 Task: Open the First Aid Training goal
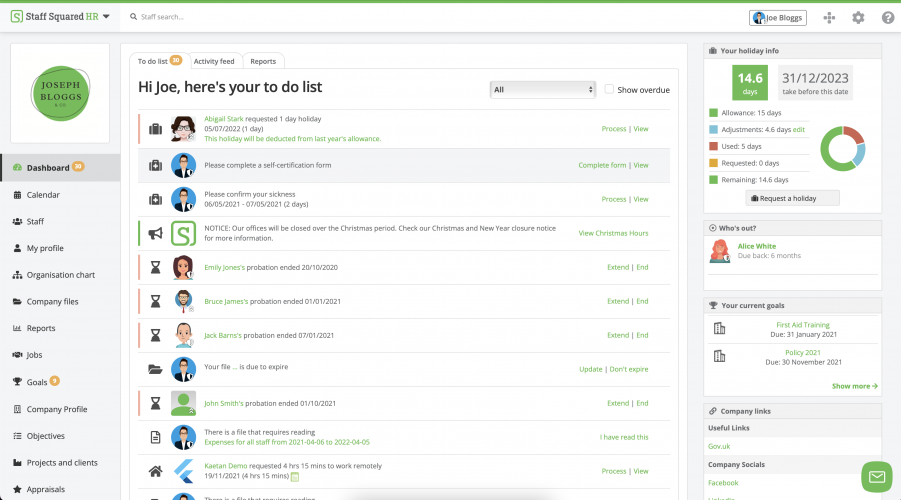coord(803,325)
